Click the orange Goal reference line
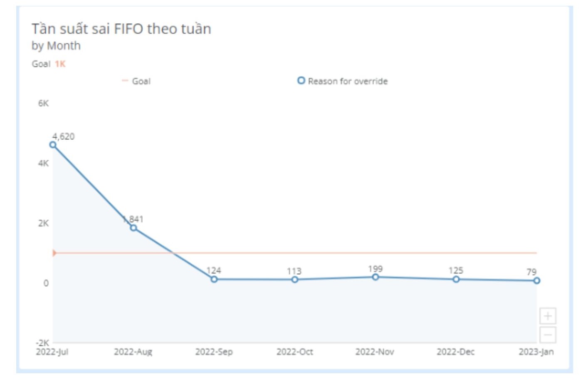The image size is (588, 387). (x=333, y=253)
